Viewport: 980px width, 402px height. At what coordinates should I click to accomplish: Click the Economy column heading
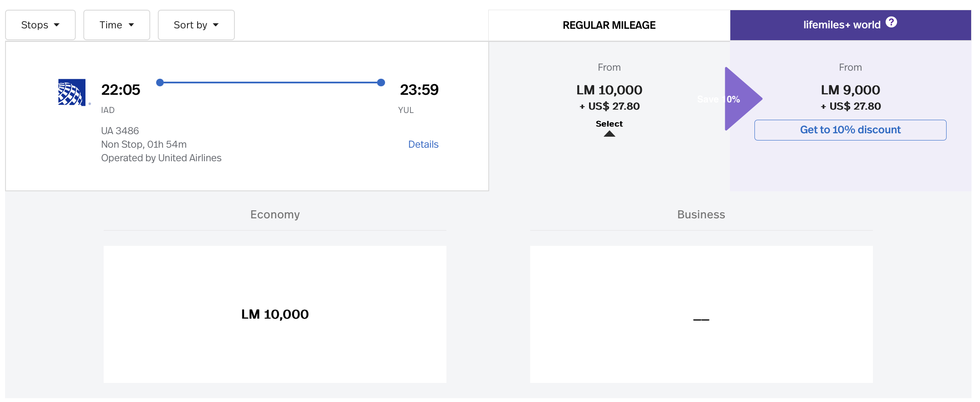[275, 215]
